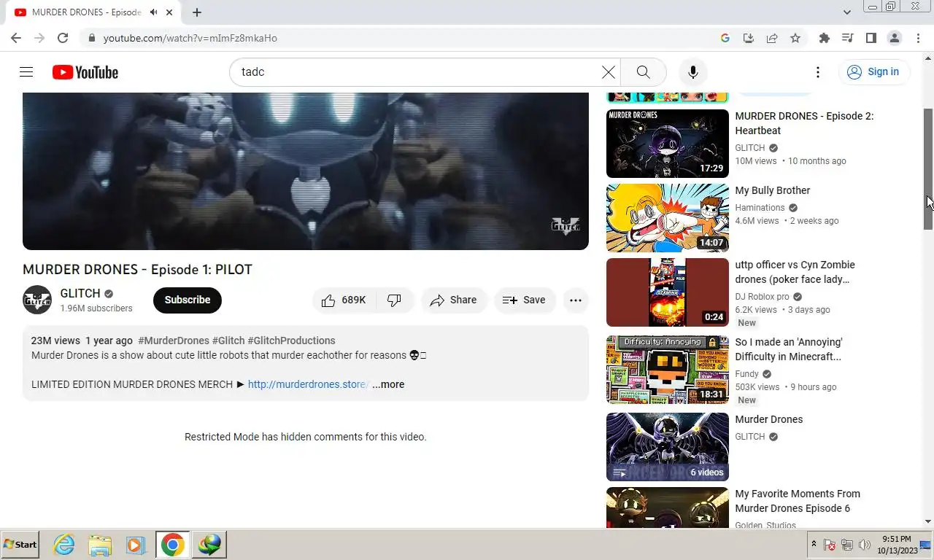Open uttp officer vs Cyn Zombie thumbnail
Screen dimensions: 934x560
coord(668,292)
